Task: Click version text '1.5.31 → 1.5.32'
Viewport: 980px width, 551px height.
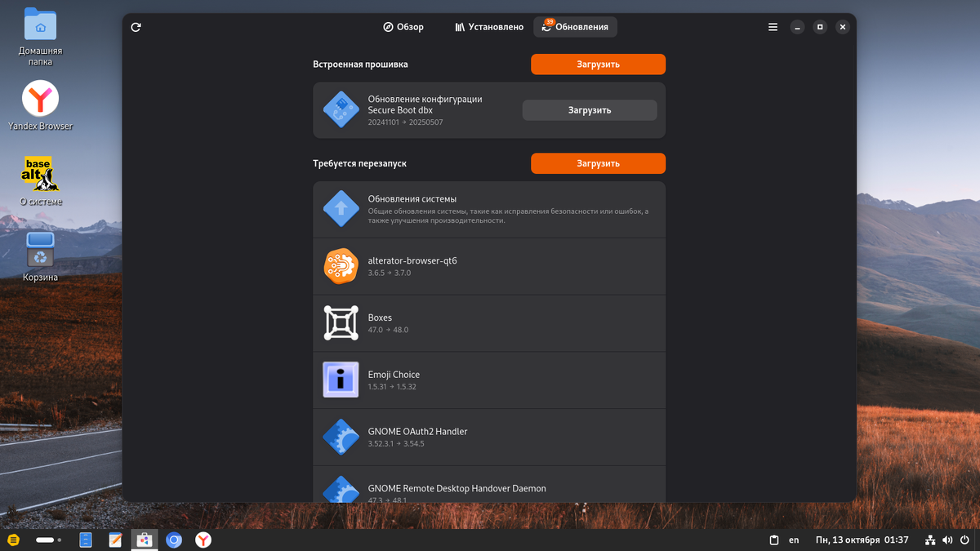Action: pos(392,387)
